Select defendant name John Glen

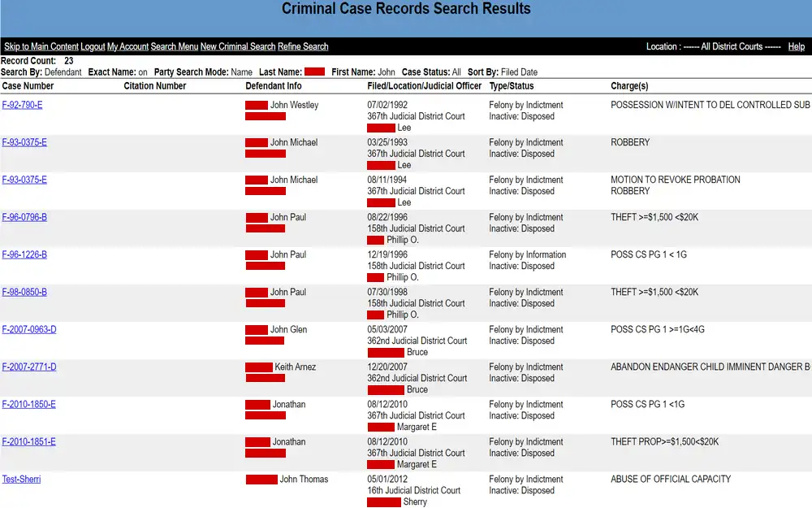click(288, 329)
